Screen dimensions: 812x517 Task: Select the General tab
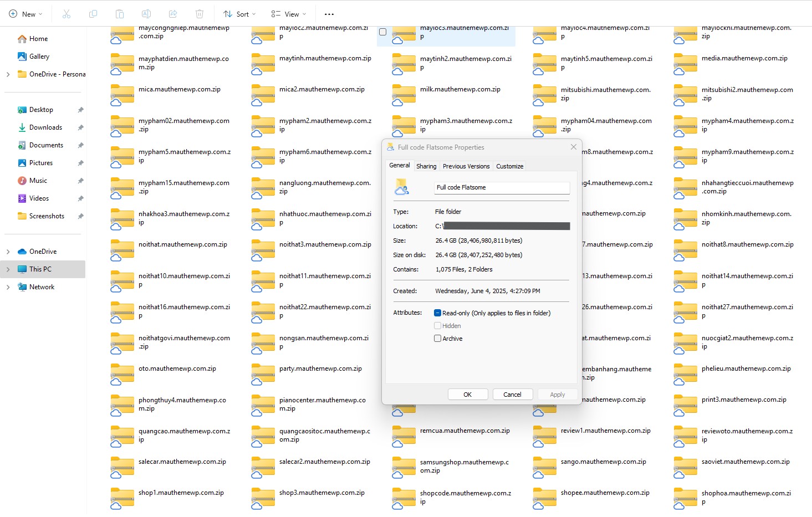pos(400,165)
